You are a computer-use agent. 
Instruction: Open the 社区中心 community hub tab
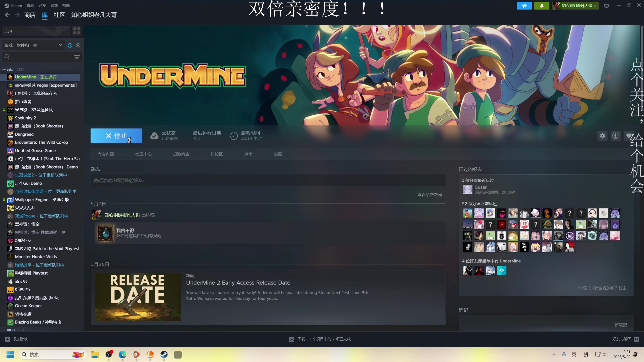coord(143,154)
